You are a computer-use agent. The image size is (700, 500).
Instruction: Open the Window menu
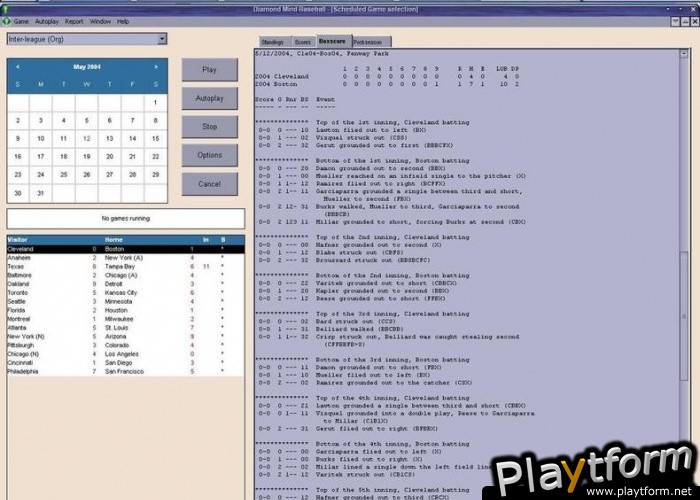point(100,21)
